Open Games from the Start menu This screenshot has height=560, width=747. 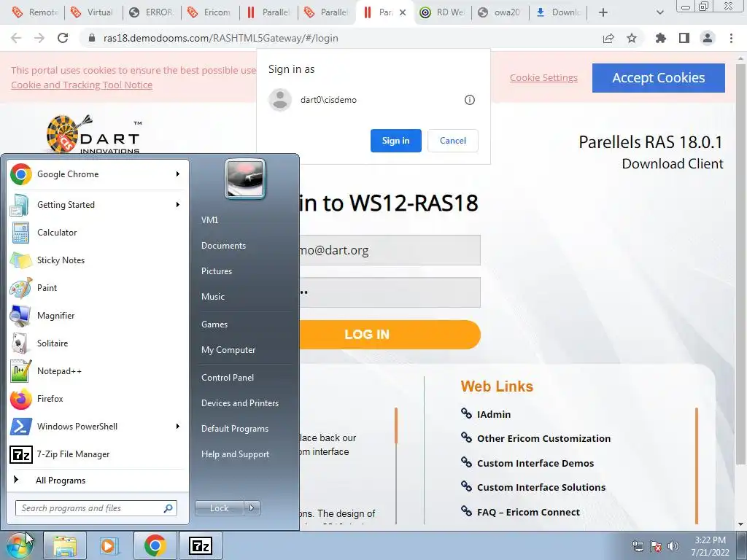214,324
